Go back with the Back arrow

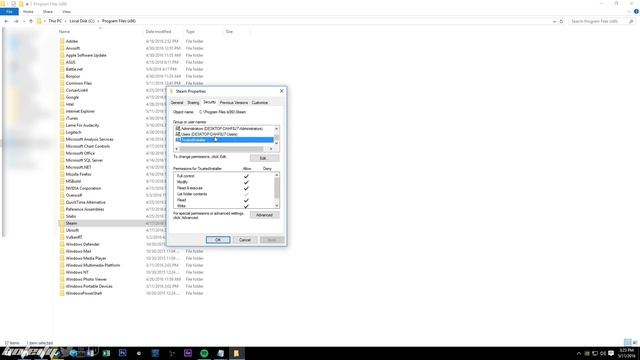[x=7, y=21]
